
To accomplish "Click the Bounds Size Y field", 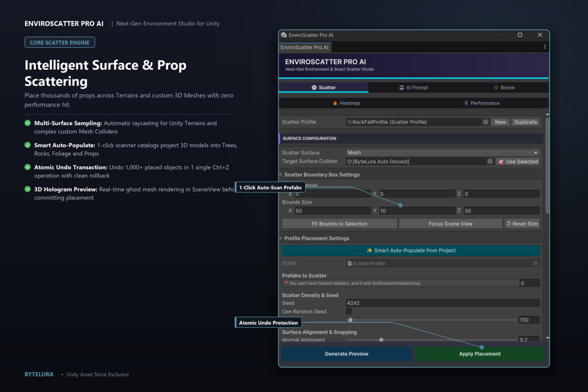I will (x=417, y=211).
